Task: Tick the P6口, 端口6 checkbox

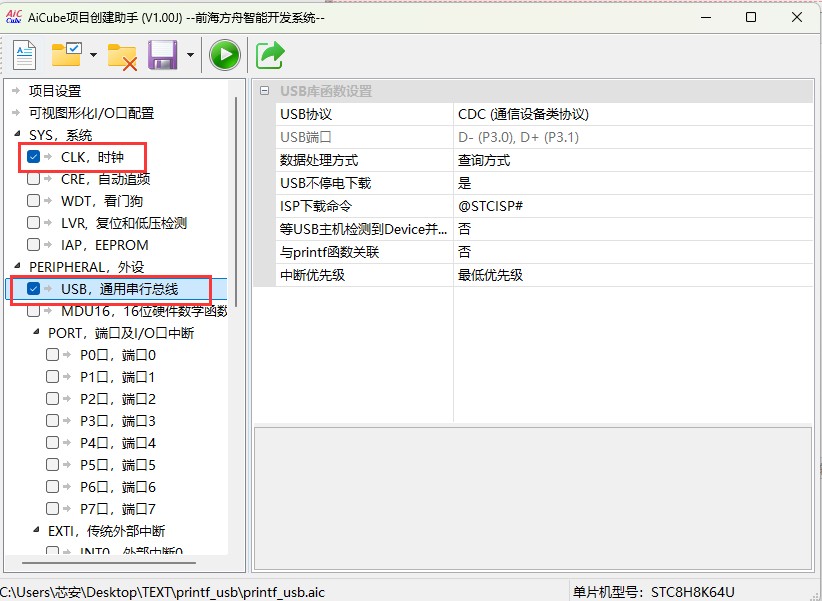Action: point(52,487)
